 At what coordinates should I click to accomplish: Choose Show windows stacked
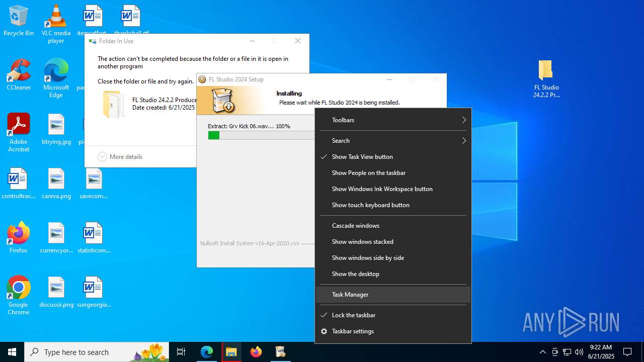[393, 242]
